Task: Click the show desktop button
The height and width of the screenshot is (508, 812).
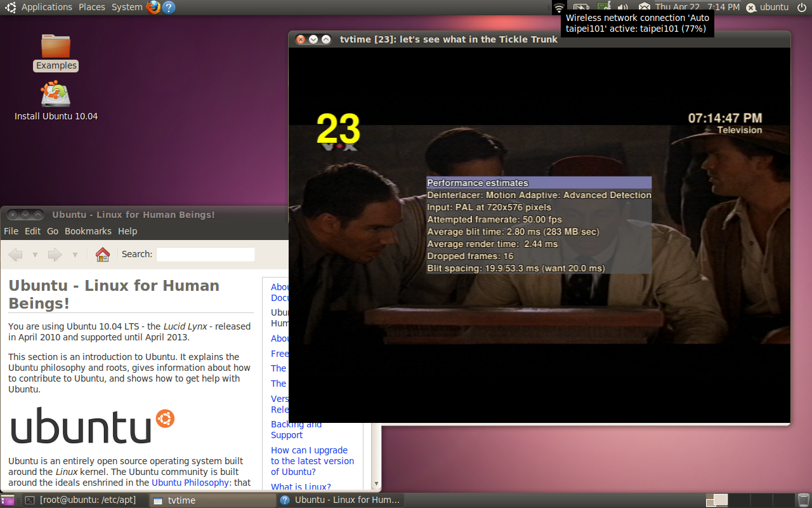Action: 8,500
